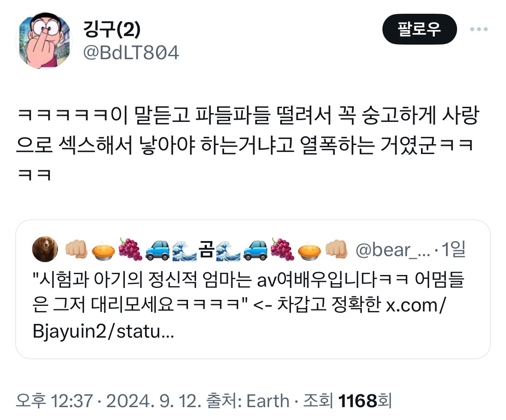
Task: Click the 2024. 9. 12. post date
Action: click(x=154, y=401)
